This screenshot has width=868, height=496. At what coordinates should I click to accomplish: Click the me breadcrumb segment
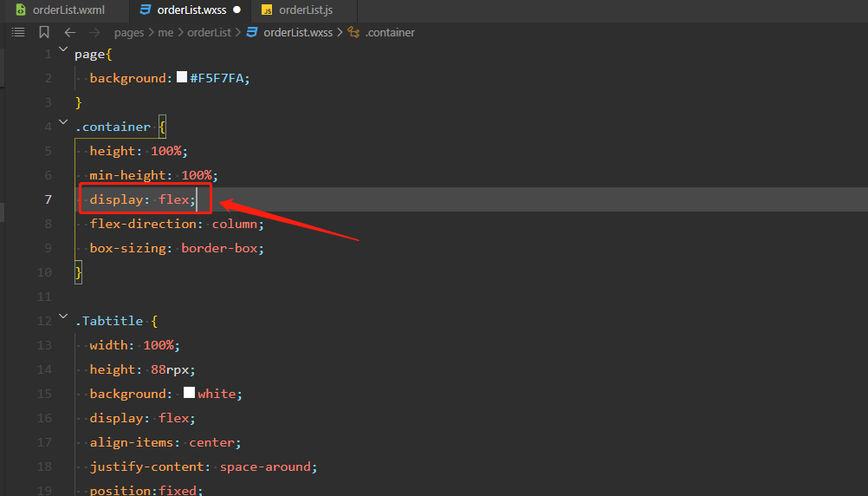click(165, 33)
